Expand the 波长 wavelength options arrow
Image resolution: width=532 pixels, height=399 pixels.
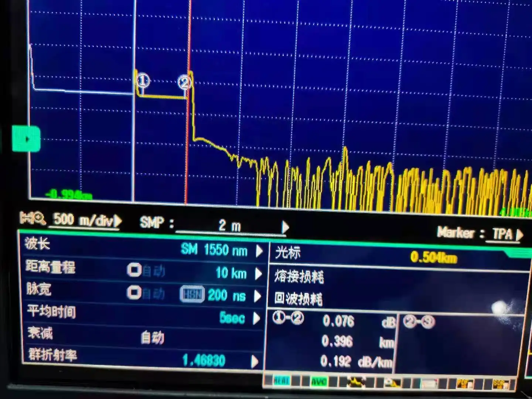[259, 251]
